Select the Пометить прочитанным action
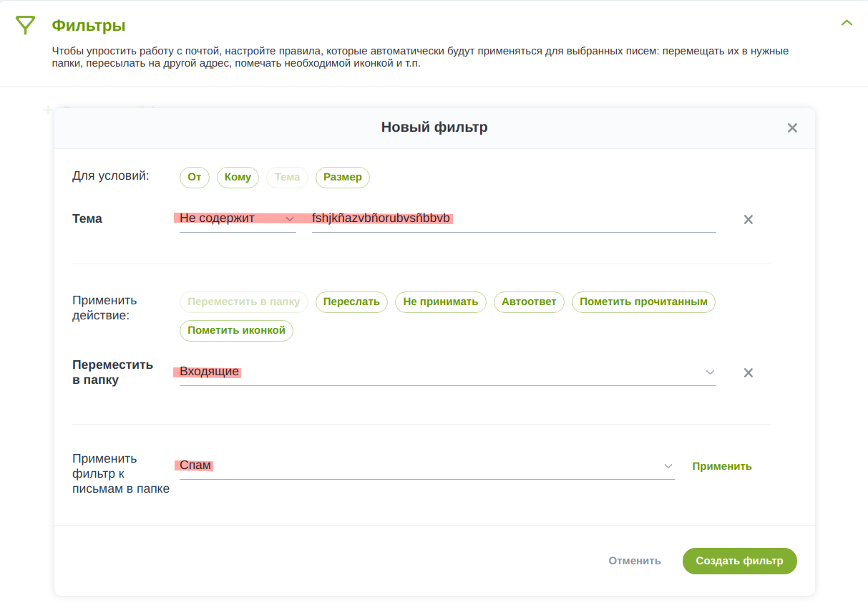Image resolution: width=868 pixels, height=613 pixels. [643, 301]
